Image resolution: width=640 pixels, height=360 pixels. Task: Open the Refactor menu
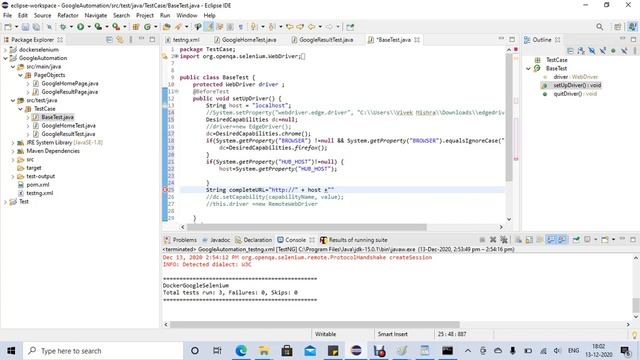pyautogui.click(x=68, y=15)
